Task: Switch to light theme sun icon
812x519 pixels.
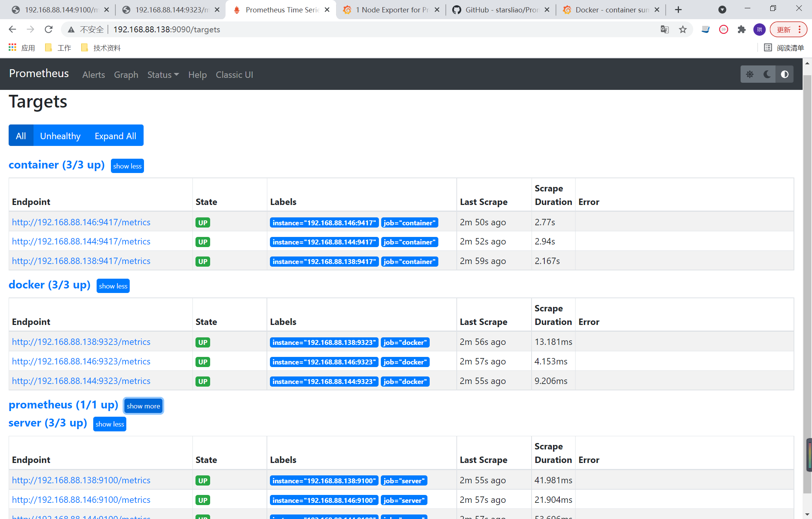Action: click(750, 74)
